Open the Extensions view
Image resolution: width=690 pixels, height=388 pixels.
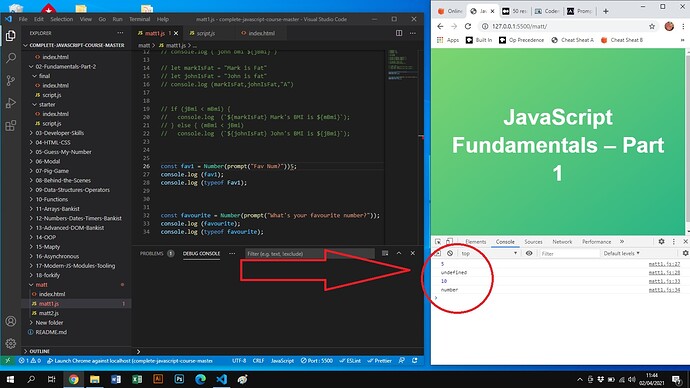pos(11,126)
